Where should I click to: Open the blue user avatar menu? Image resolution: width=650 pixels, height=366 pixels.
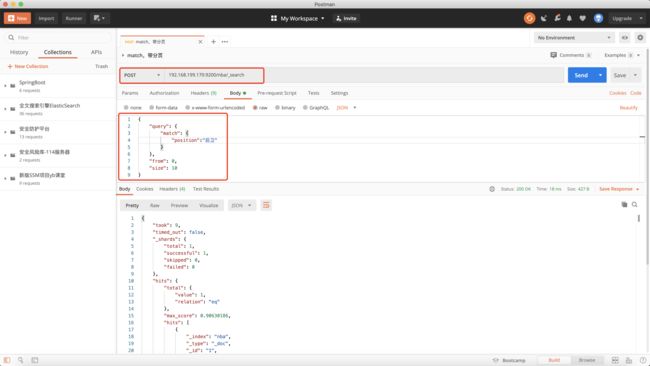[x=598, y=18]
